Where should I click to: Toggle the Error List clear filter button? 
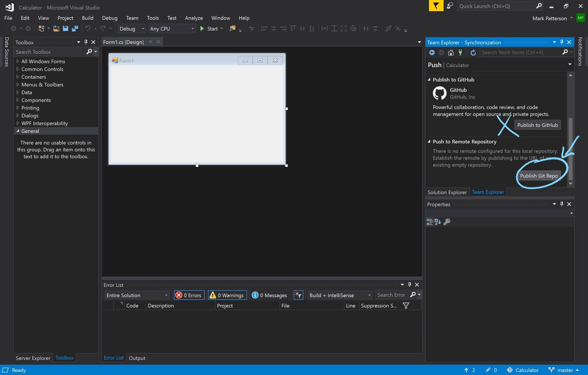pos(298,295)
